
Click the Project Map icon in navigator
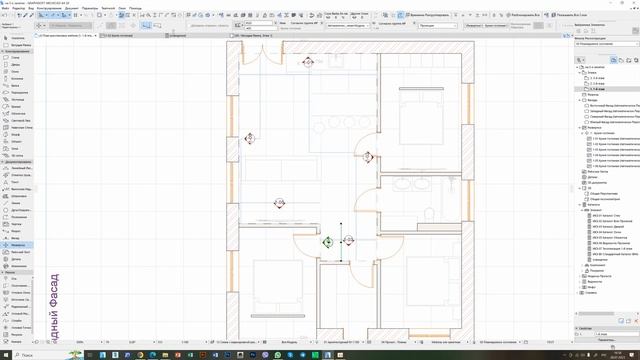(x=613, y=60)
